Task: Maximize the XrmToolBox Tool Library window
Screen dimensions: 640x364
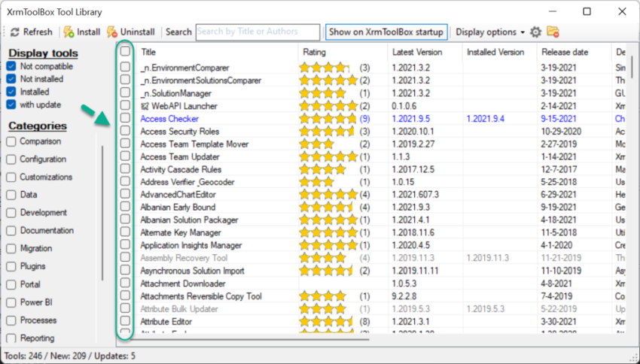Action: (x=587, y=11)
